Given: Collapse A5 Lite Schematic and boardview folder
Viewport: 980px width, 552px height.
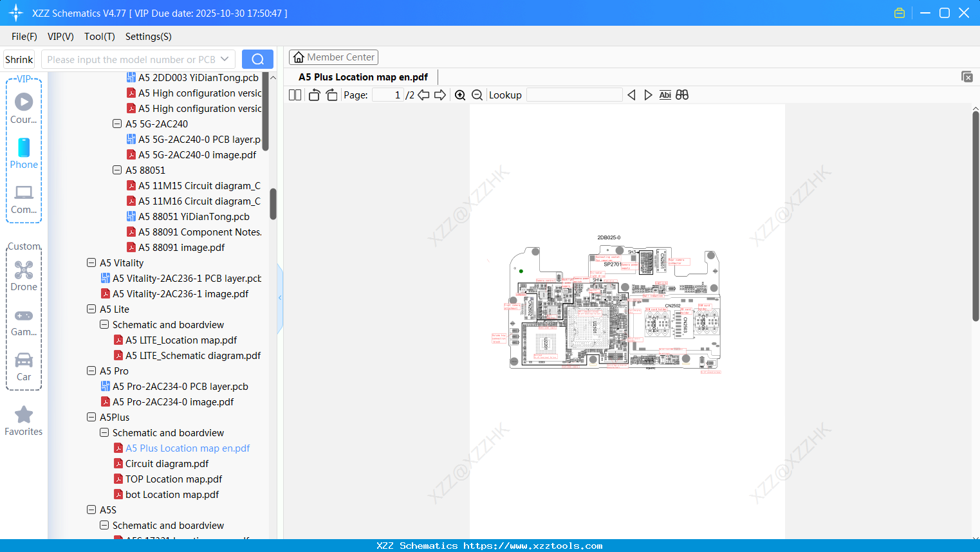Looking at the screenshot, I should coord(104,324).
